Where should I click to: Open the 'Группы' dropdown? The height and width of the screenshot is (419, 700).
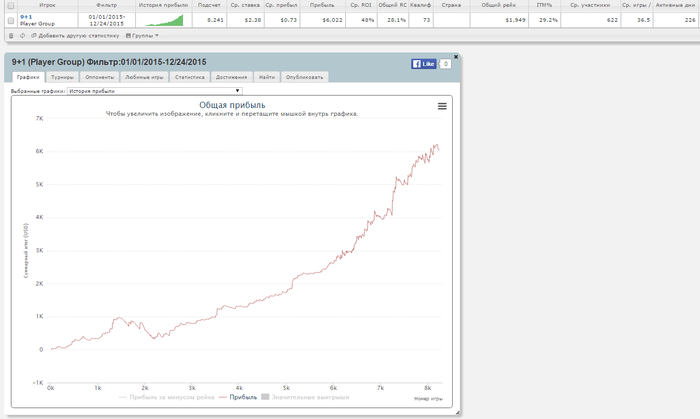click(142, 35)
